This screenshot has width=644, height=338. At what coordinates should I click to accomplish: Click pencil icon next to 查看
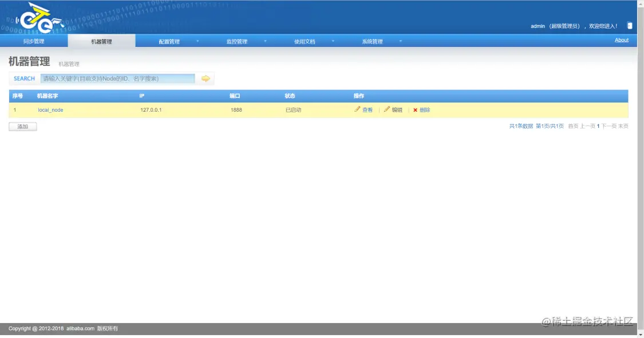(x=357, y=109)
